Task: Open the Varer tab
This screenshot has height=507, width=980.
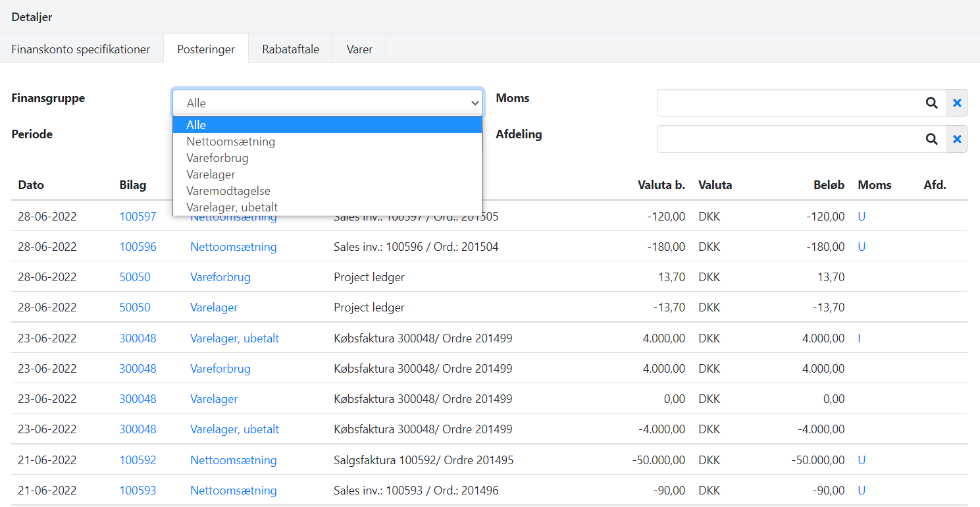Action: 359,49
